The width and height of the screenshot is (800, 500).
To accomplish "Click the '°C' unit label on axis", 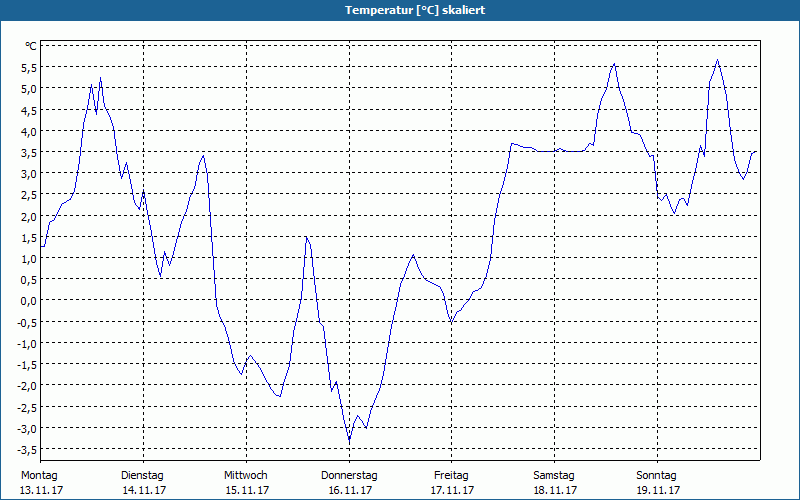I will (x=31, y=46).
